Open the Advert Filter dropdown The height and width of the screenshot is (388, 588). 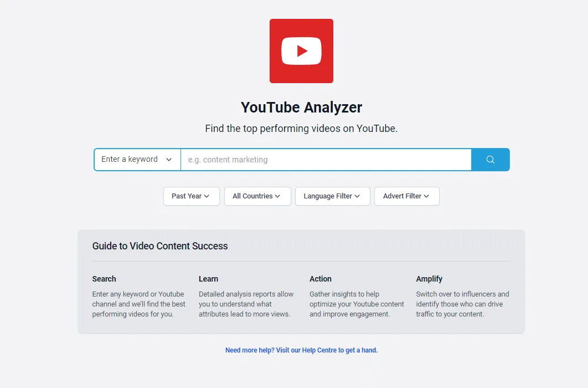[x=407, y=196]
